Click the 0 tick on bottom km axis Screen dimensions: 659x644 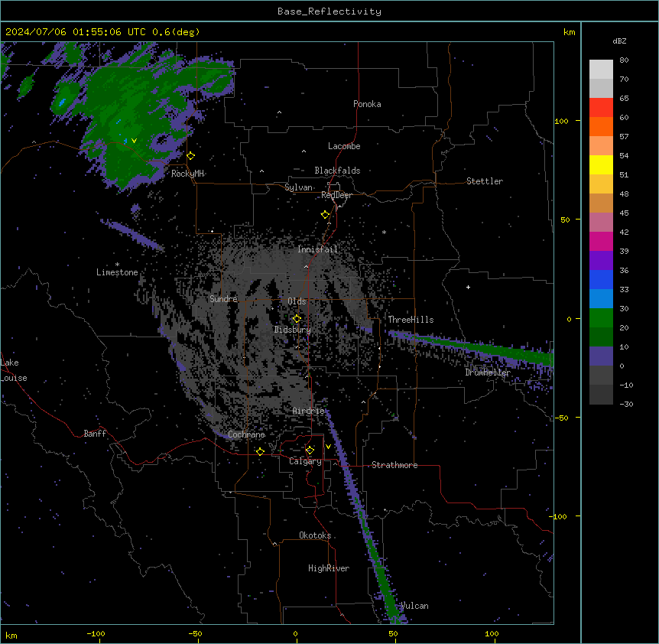295,634
